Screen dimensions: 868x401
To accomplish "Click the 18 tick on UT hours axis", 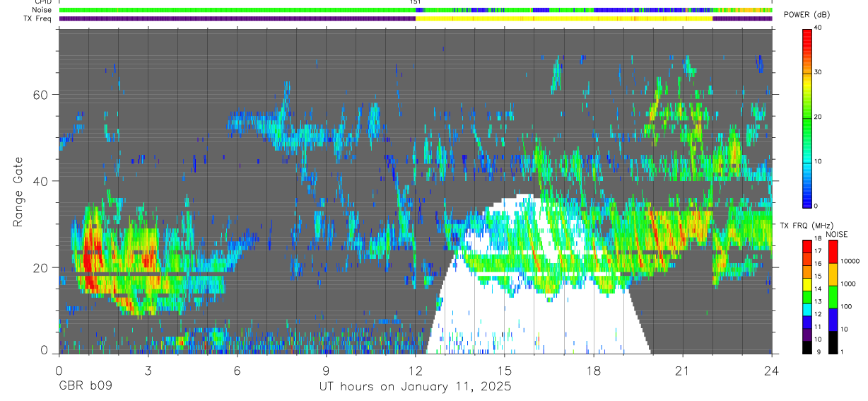I will [594, 371].
